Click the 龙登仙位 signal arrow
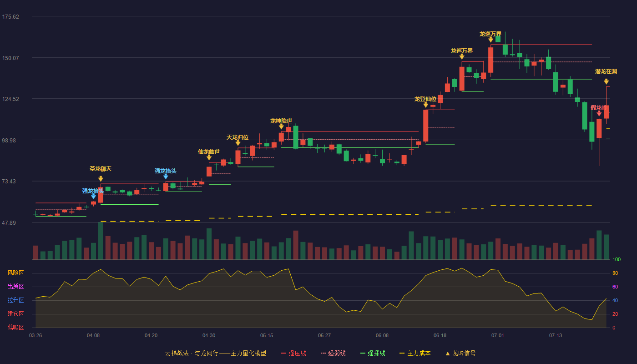 pos(425,105)
